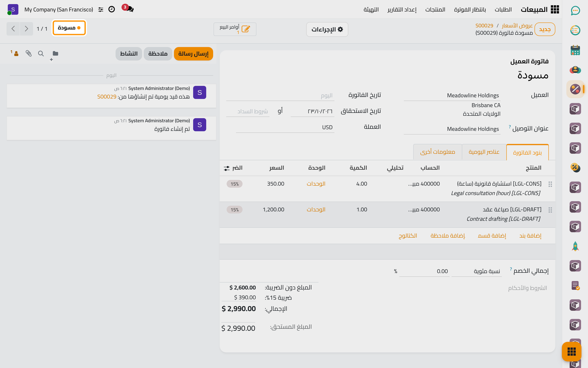Open the شروط السداد payment terms dropdown

248,111
